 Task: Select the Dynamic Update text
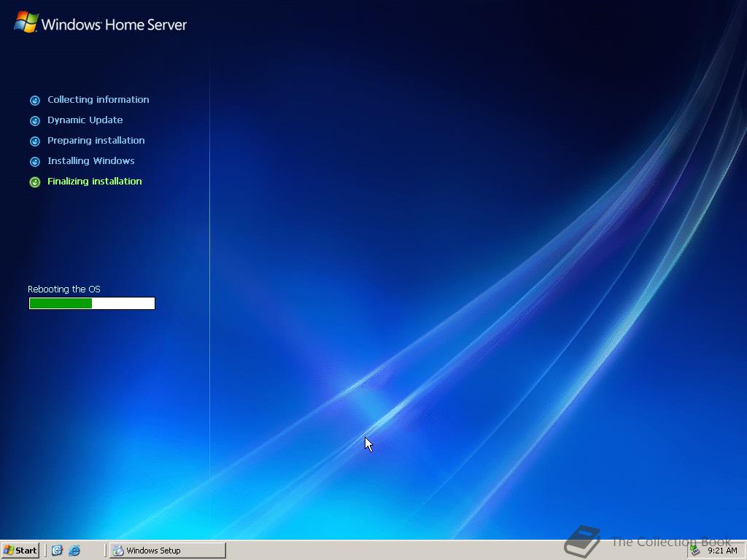[x=85, y=120]
